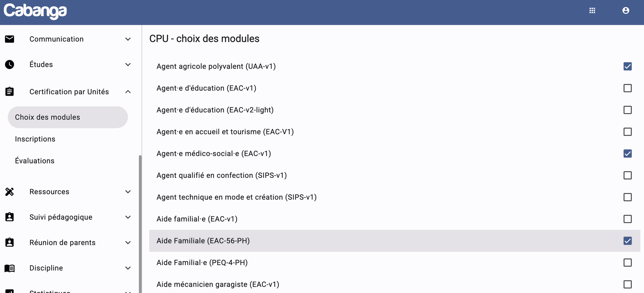
Task: Click the Cabanga logo
Action: (x=35, y=11)
